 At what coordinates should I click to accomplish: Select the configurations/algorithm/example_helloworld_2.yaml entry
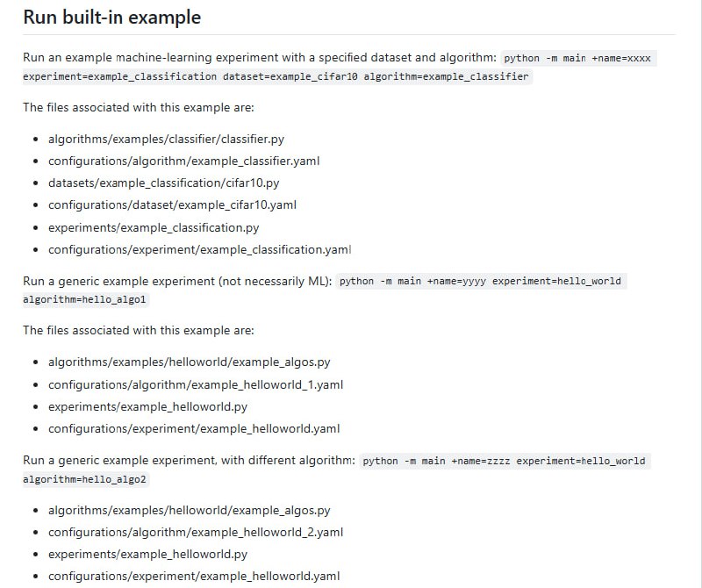click(196, 532)
